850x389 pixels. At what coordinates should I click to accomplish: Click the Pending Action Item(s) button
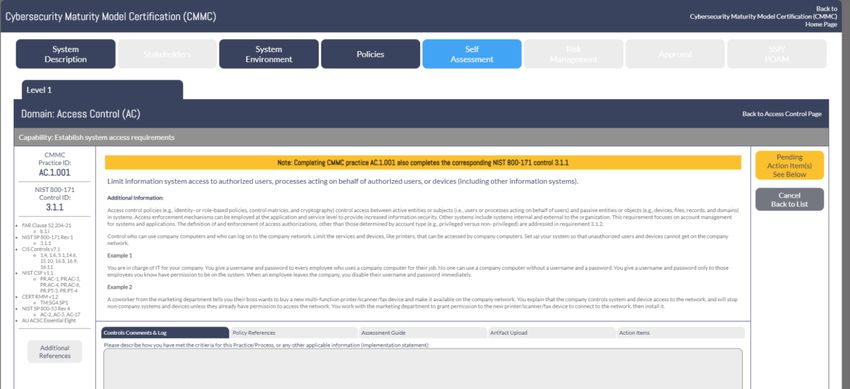coord(789,165)
